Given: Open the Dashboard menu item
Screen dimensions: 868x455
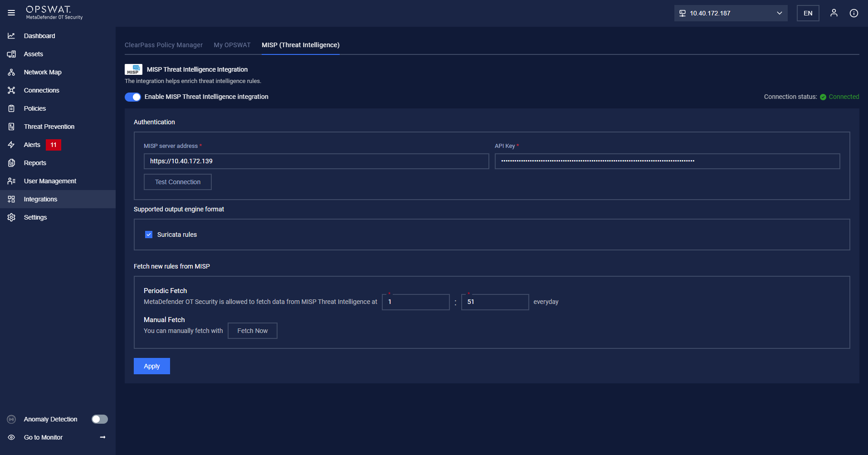Looking at the screenshot, I should pos(58,36).
